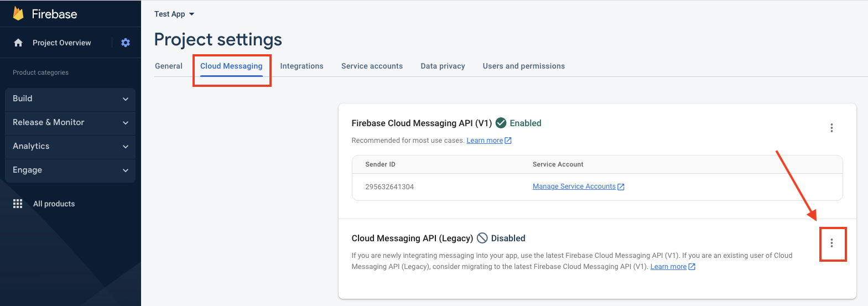Open three-dot menu for Firebase Cloud Messaging API (V1)
Image resolution: width=868 pixels, height=306 pixels.
click(x=831, y=128)
